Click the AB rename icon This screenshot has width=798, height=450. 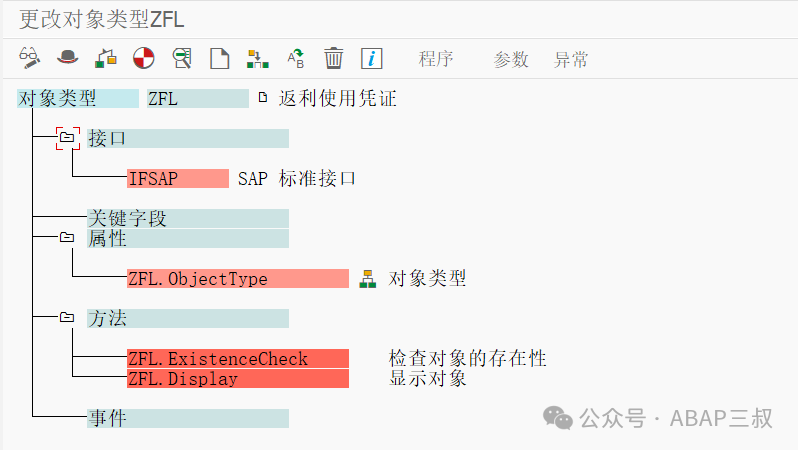pos(296,59)
